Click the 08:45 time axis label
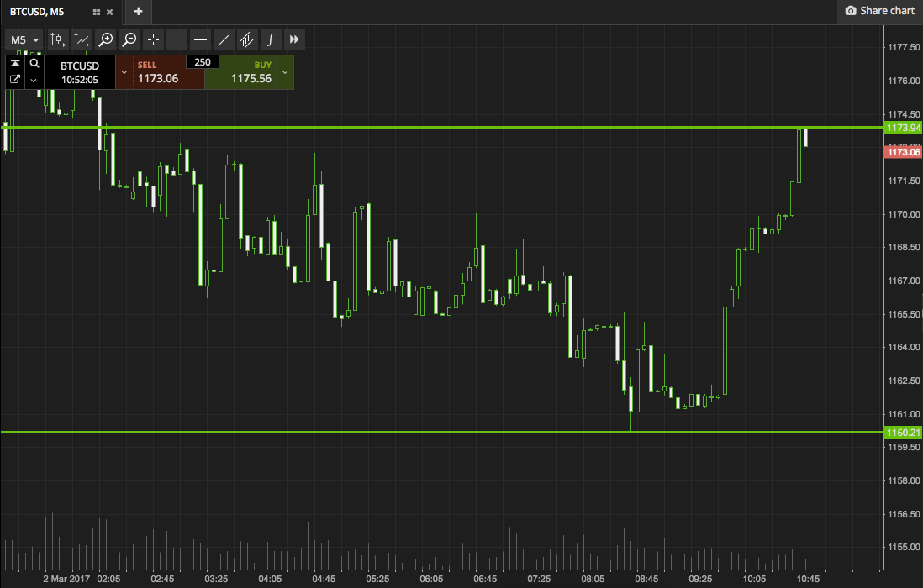Screen dimensions: 923x588 coord(646,579)
